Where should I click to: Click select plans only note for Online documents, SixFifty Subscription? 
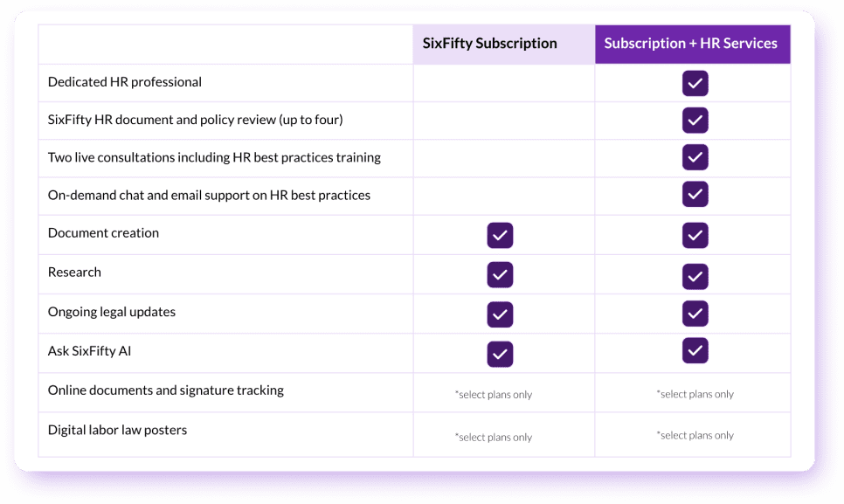coord(494,395)
